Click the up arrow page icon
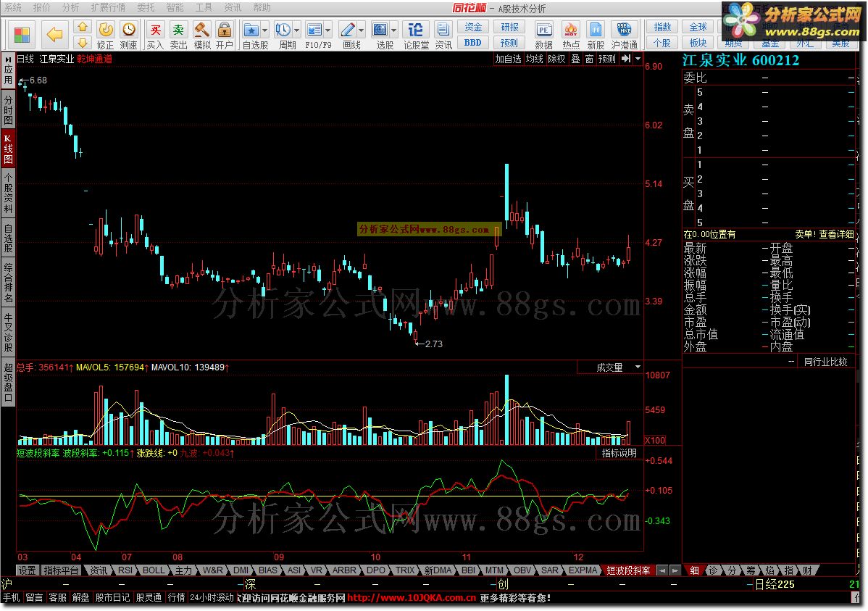868x611 pixels. coord(83,27)
